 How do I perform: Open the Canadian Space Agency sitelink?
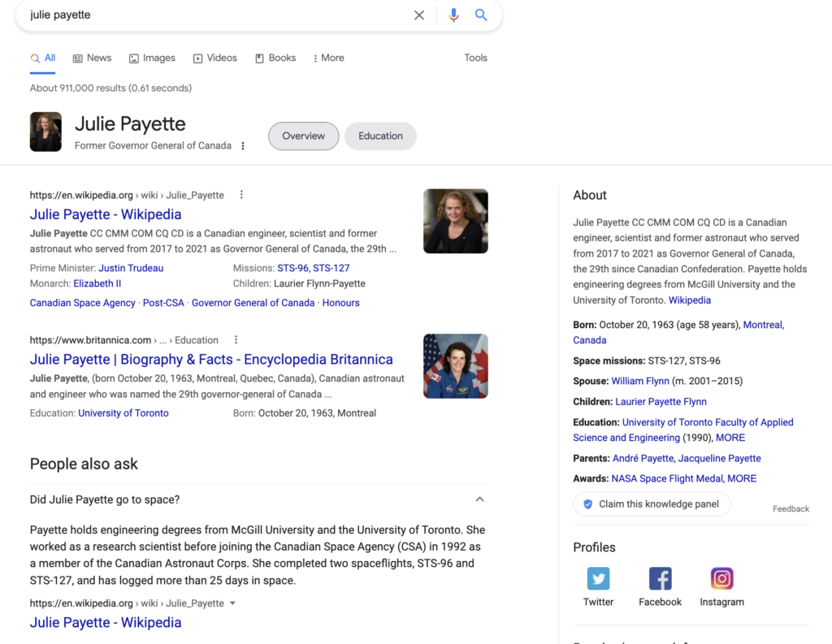click(82, 302)
